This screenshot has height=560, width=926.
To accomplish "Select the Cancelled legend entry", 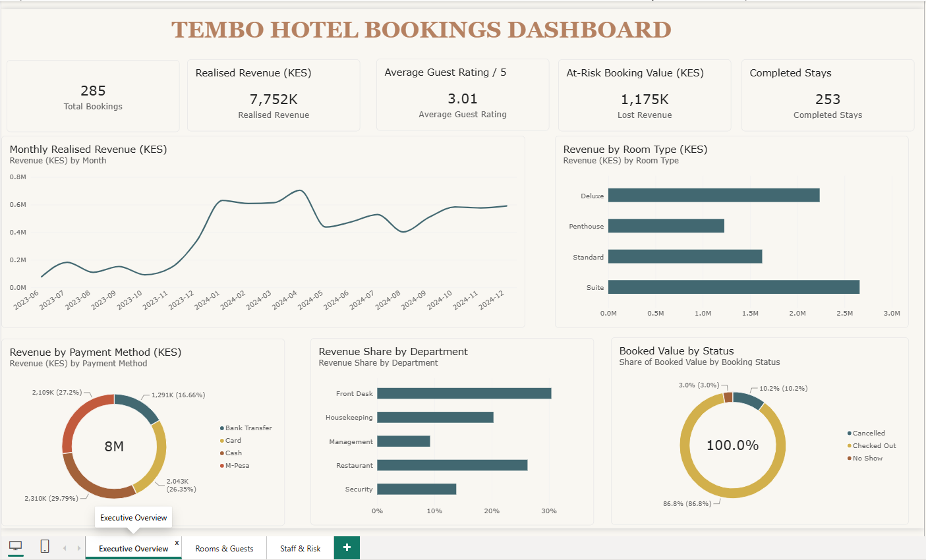I will pyautogui.click(x=866, y=434).
